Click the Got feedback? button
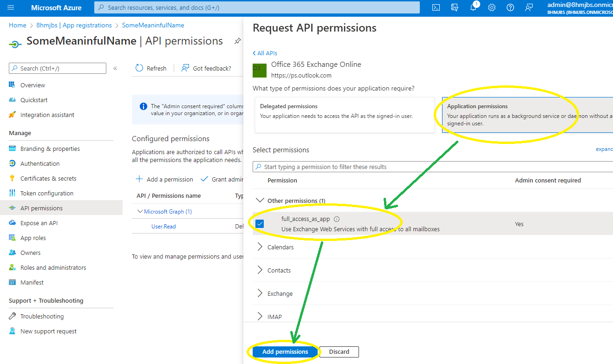The height and width of the screenshot is (364, 613). (206, 68)
